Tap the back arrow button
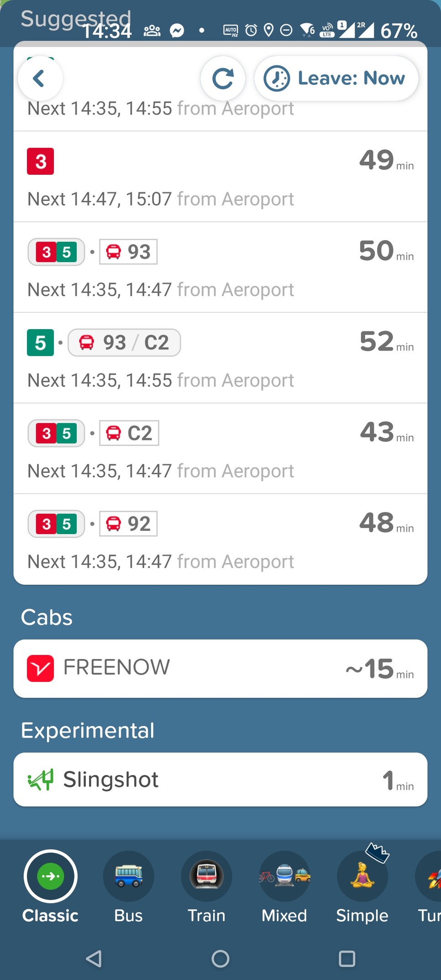The height and width of the screenshot is (980, 441). click(40, 79)
